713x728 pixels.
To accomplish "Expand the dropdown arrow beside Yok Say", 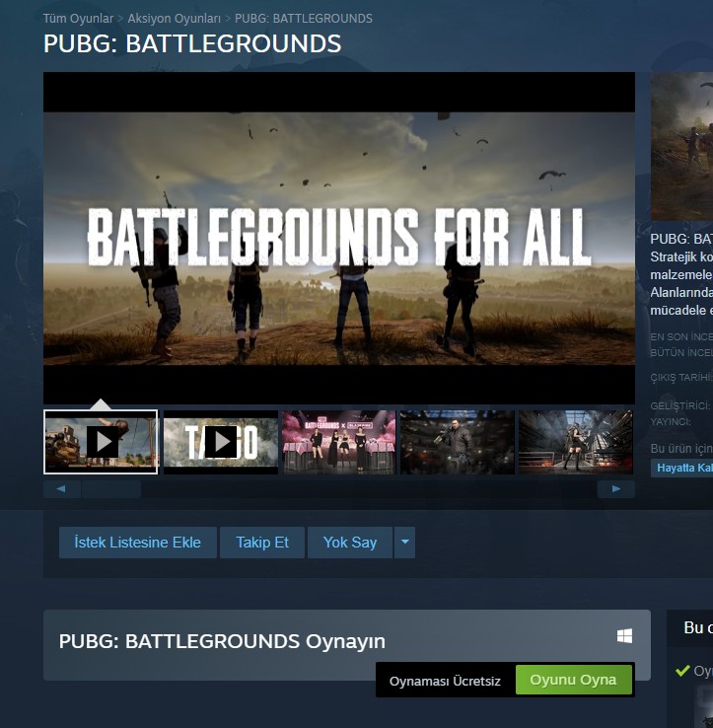I will [404, 543].
